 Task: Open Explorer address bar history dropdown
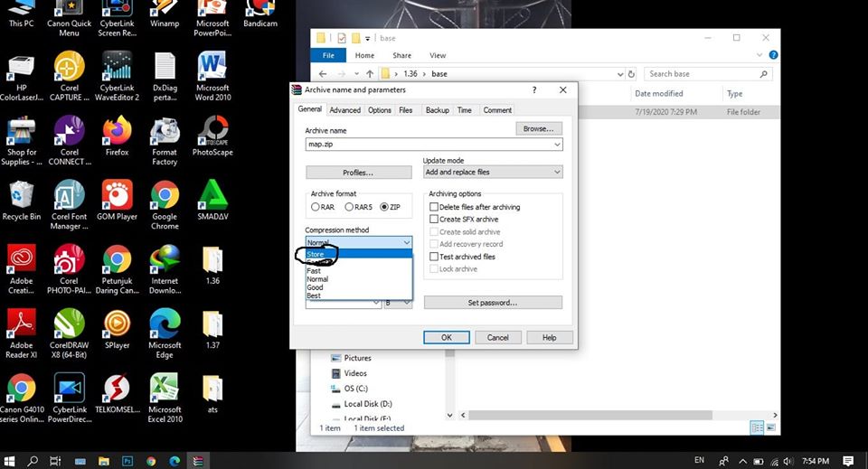coord(620,73)
